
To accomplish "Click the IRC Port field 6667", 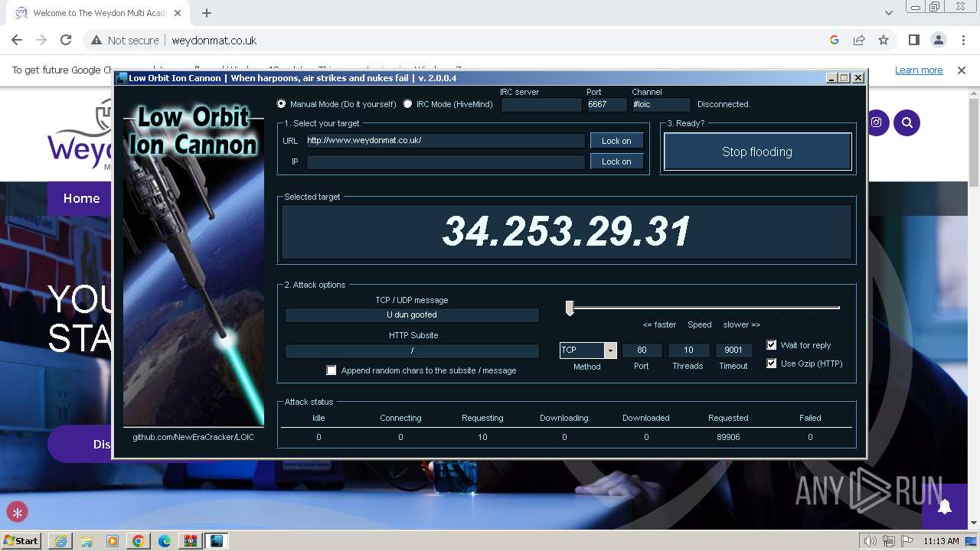I will (606, 105).
